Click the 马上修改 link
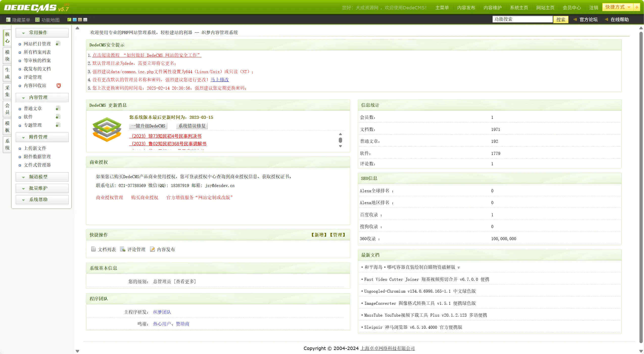 coord(219,80)
